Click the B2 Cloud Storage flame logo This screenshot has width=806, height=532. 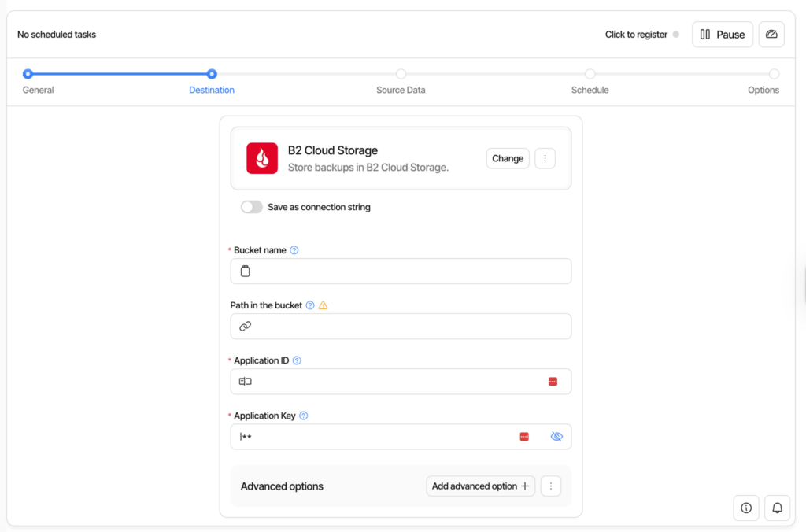[262, 158]
